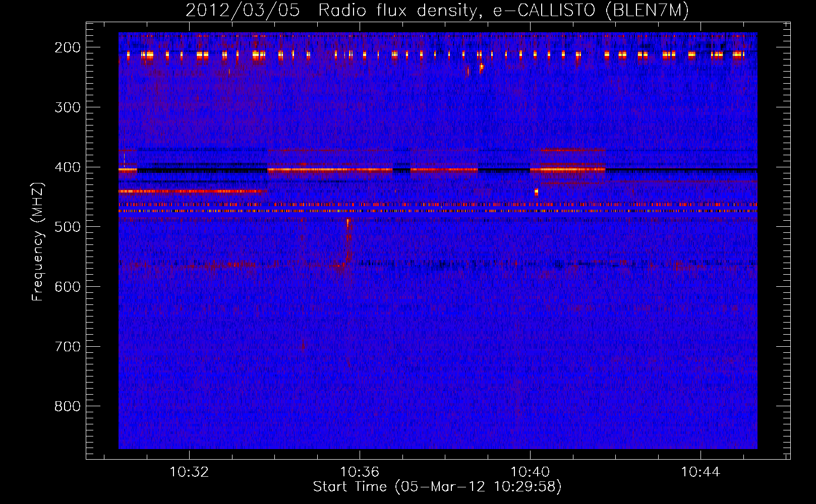The image size is (816, 504).
Task: Click the 10:44 time tick label
Action: (x=701, y=472)
